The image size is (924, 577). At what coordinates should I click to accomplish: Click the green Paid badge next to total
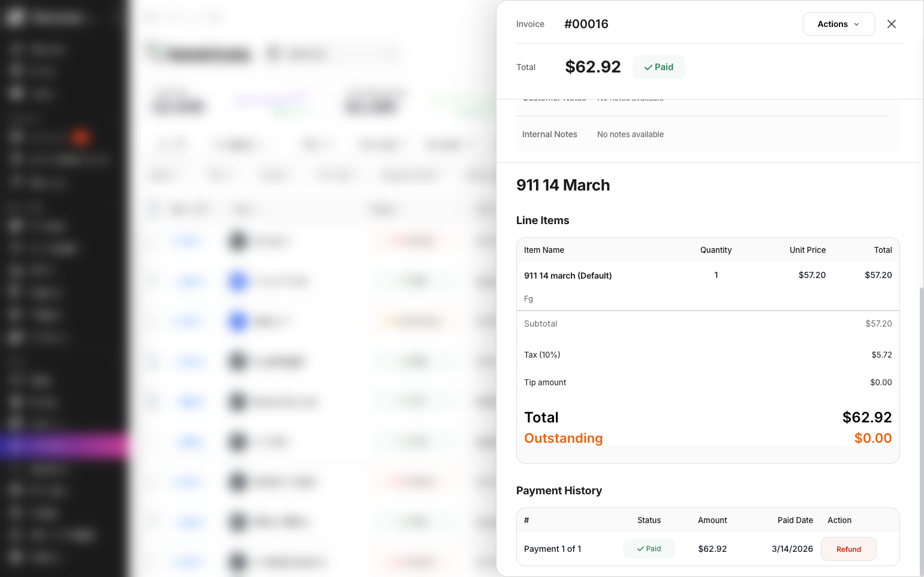point(658,67)
